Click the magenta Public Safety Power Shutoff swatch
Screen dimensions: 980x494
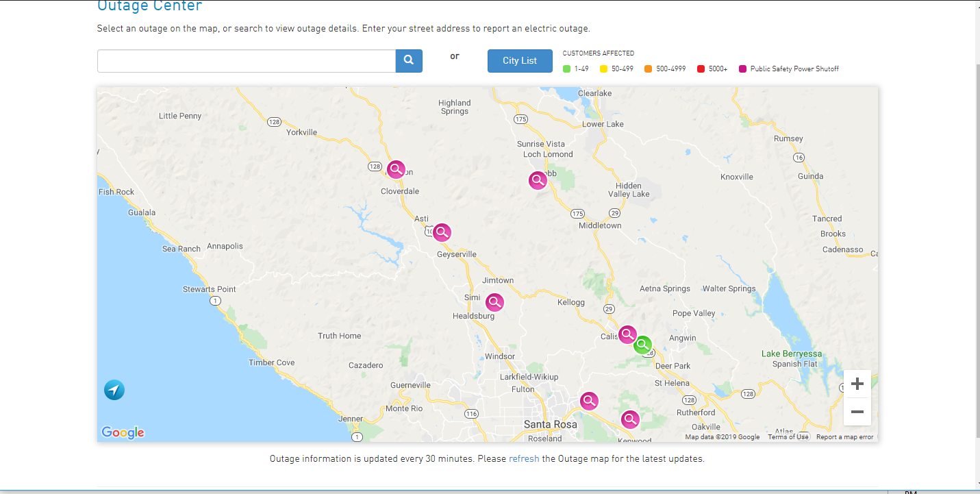click(742, 69)
